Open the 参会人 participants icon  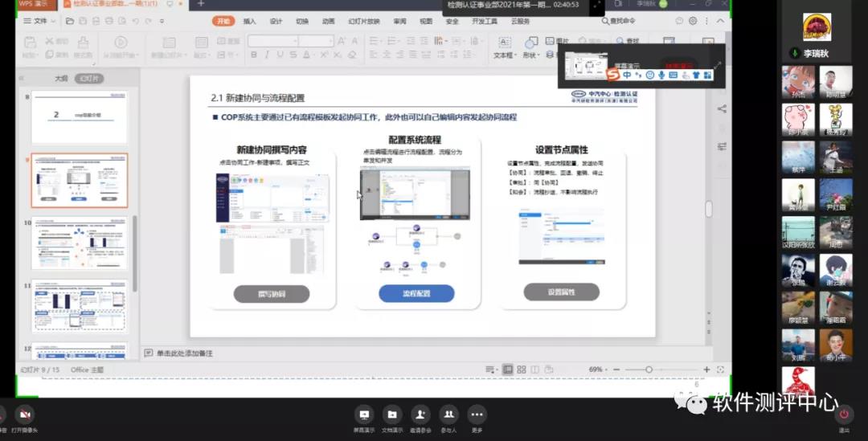click(x=448, y=414)
